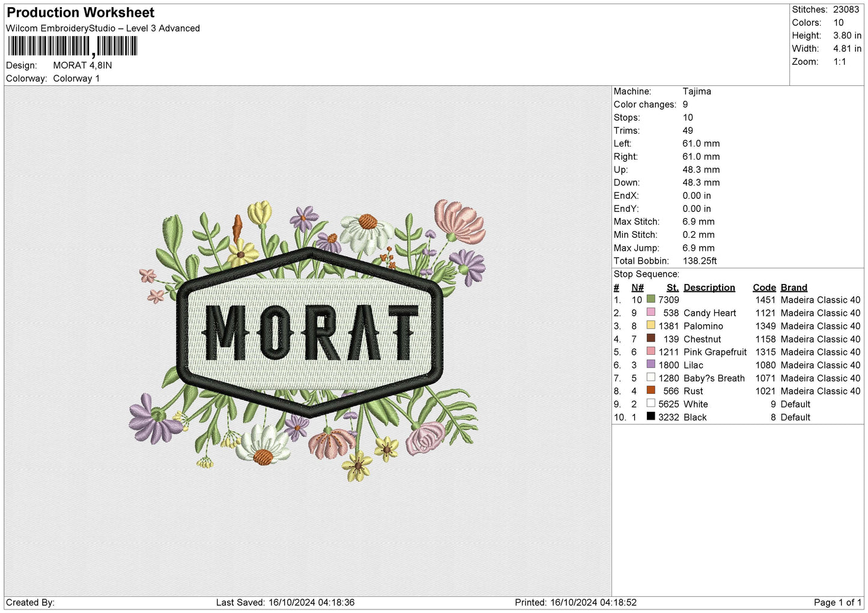Click the Baby?s Breath color swatch
The image size is (868, 613).
click(x=651, y=378)
